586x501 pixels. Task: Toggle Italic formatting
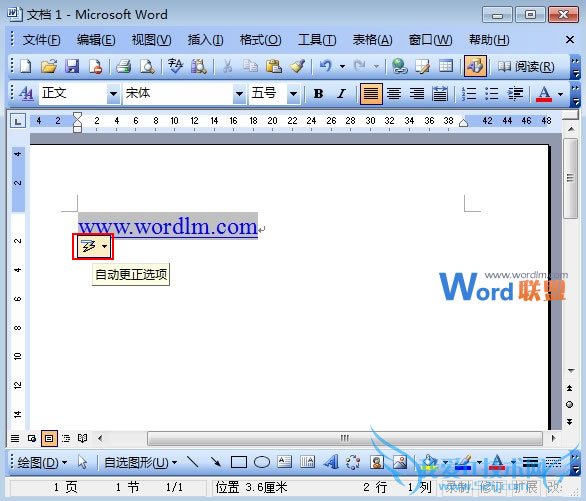coord(341,93)
